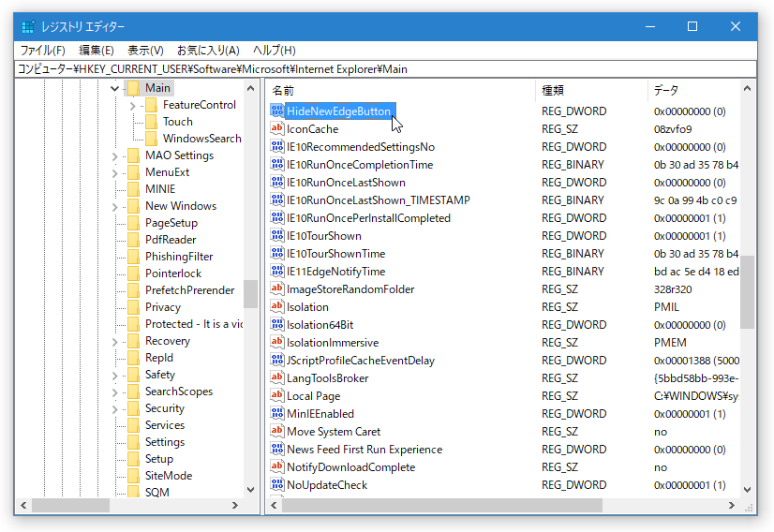The image size is (774, 532).
Task: Click the Isolation string value icon
Action: click(277, 306)
